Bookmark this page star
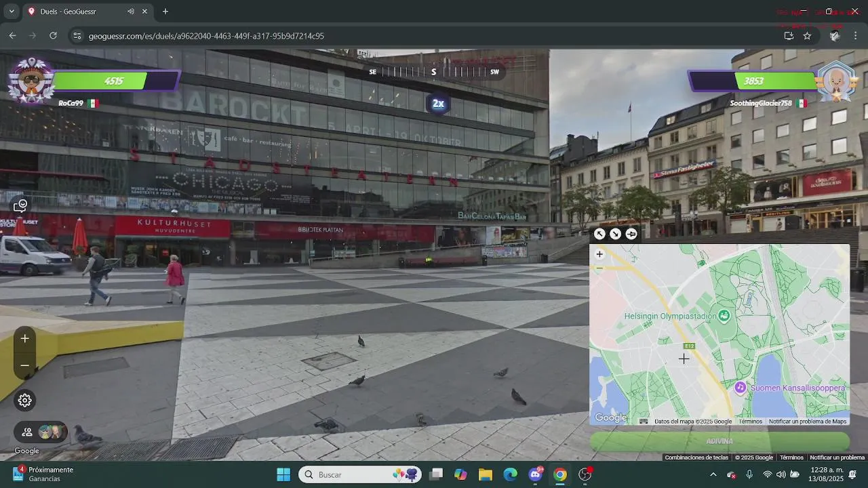The height and width of the screenshot is (488, 868). pyautogui.click(x=807, y=36)
